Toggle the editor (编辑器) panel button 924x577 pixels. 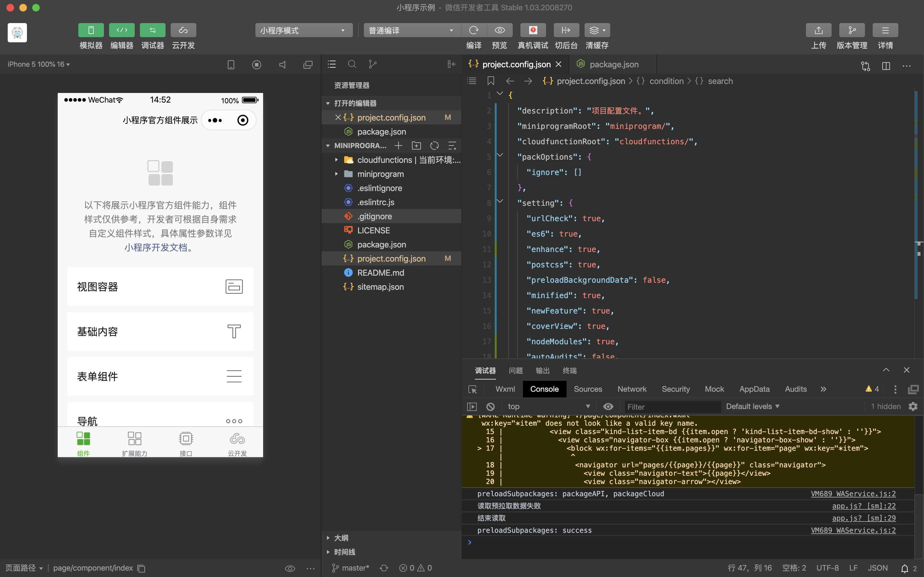(x=121, y=30)
